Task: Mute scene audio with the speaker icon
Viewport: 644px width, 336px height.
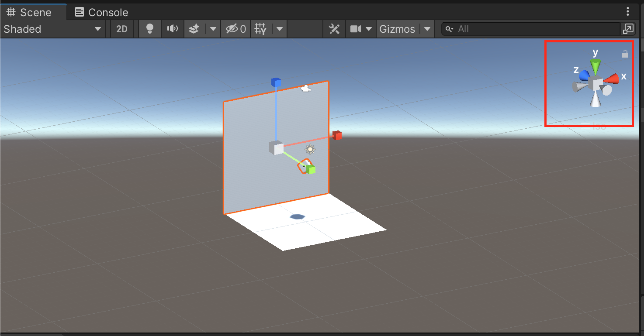Action: [x=173, y=29]
